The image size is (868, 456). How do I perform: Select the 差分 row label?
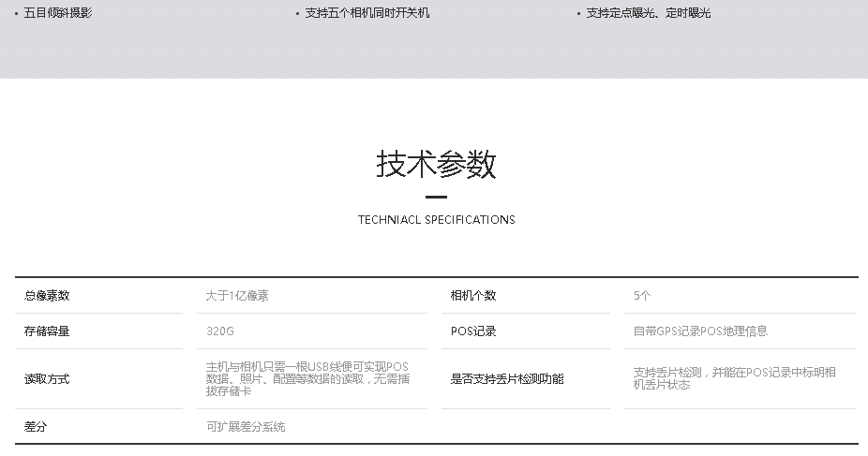pos(36,427)
